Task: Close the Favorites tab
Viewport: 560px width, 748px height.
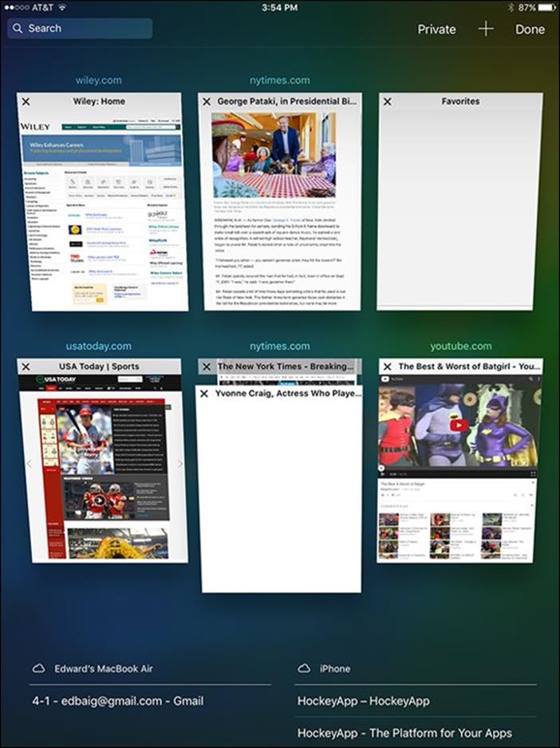Action: coord(388,101)
